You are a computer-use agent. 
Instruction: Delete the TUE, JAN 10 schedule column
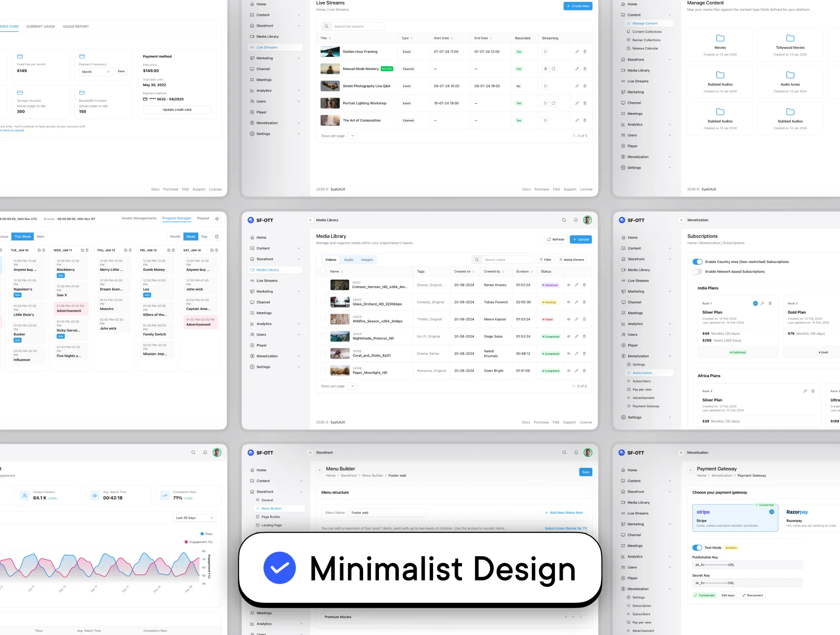click(x=44, y=250)
